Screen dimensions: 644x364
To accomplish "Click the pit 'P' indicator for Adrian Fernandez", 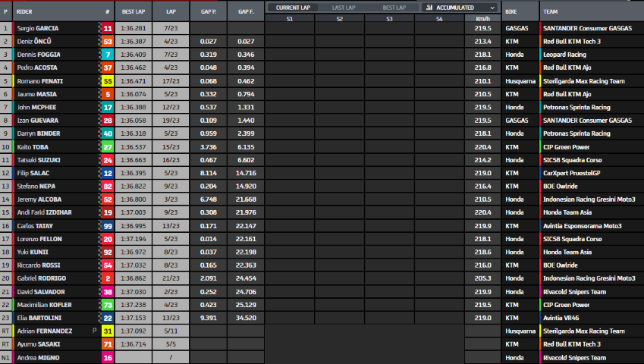I will tap(94, 331).
